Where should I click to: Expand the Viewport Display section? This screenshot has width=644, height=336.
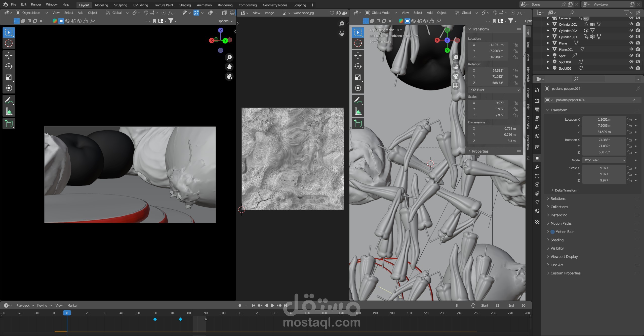click(564, 257)
